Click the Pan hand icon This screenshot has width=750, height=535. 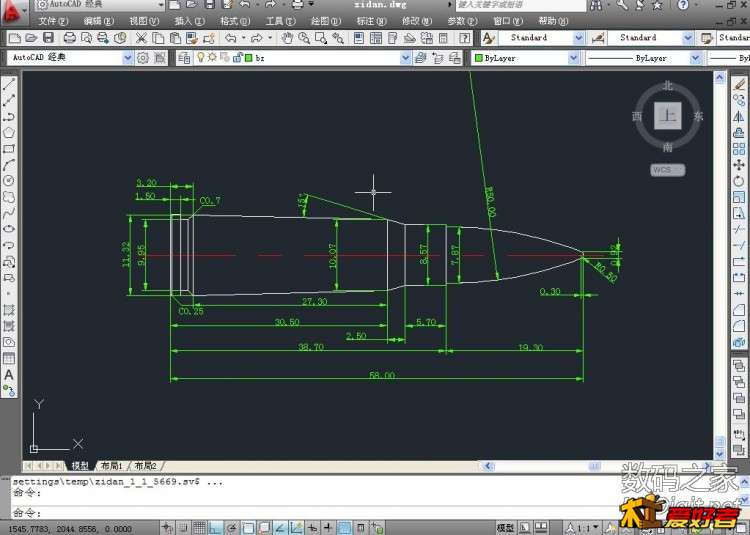(287, 38)
